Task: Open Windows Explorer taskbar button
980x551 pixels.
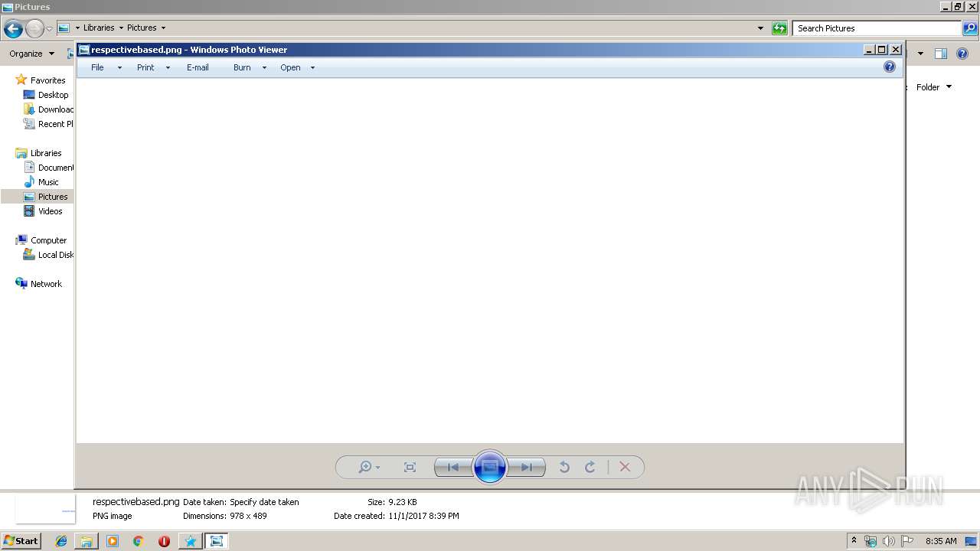Action: [x=87, y=541]
